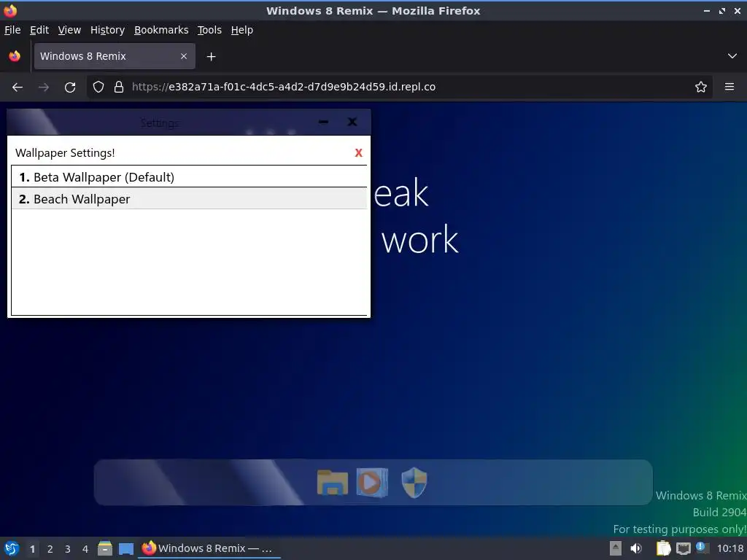Switch to workspace 1
Image resolution: width=747 pixels, height=560 pixels.
tap(32, 549)
